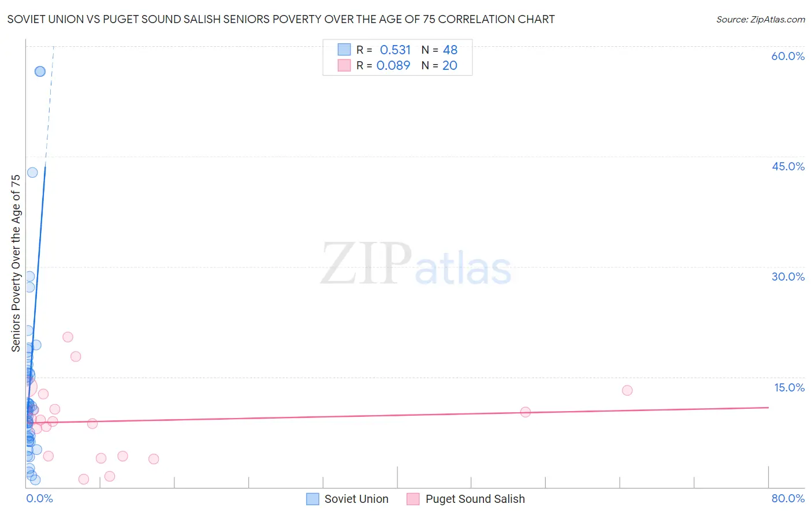
Task: Click the Soviet Union legend color swatch
Action: pyautogui.click(x=312, y=499)
